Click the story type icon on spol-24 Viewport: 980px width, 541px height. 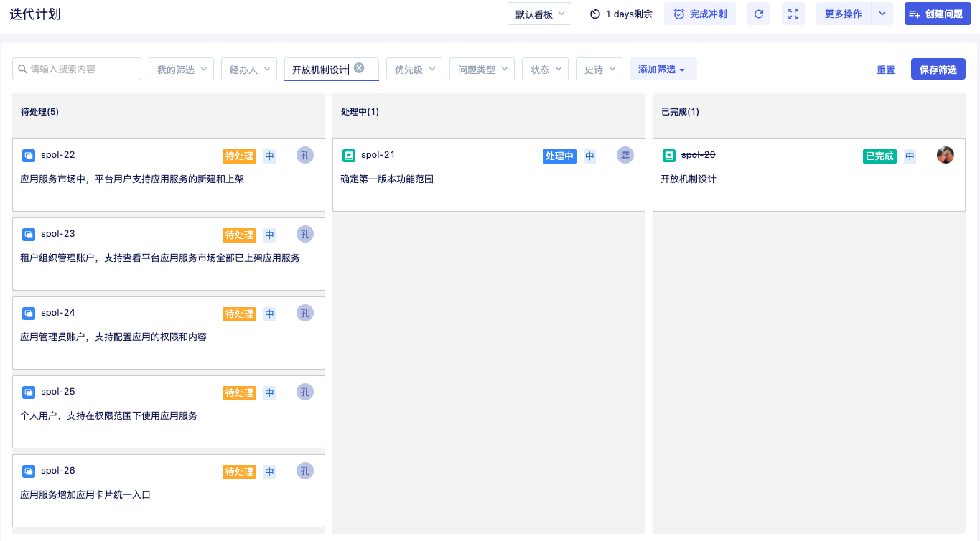[x=29, y=313]
